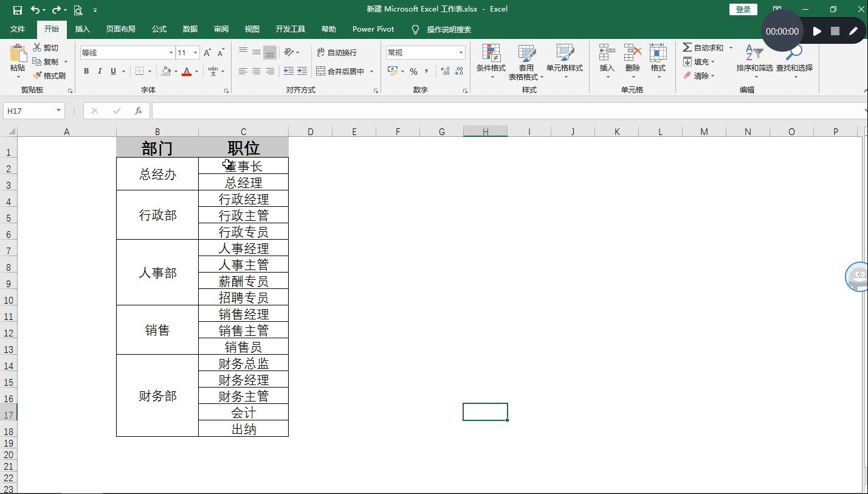This screenshot has height=494, width=868.
Task: Expand the 常规 number format dropdown
Action: coord(460,52)
